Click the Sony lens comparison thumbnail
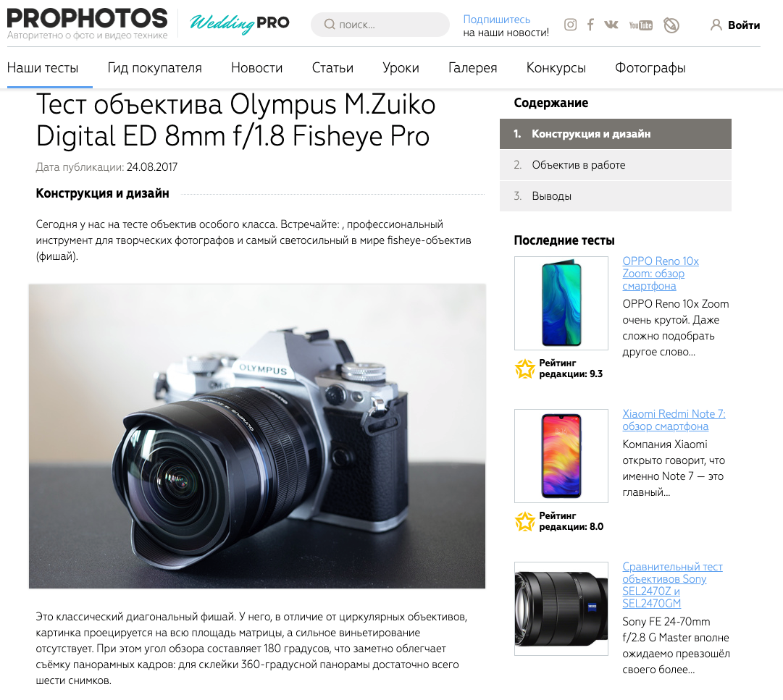The height and width of the screenshot is (700, 783). tap(561, 609)
